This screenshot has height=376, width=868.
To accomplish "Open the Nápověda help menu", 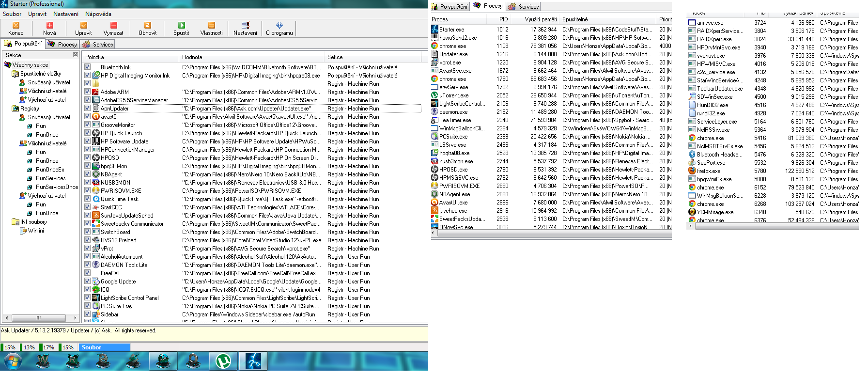I will click(98, 14).
